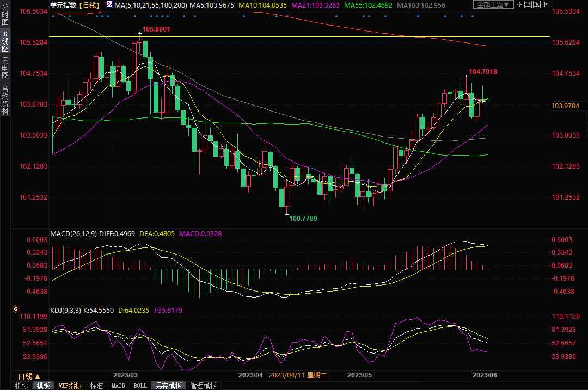The image size is (588, 390).
Task: Click the [日线] label next to 美元指数
Action: coord(88,5)
